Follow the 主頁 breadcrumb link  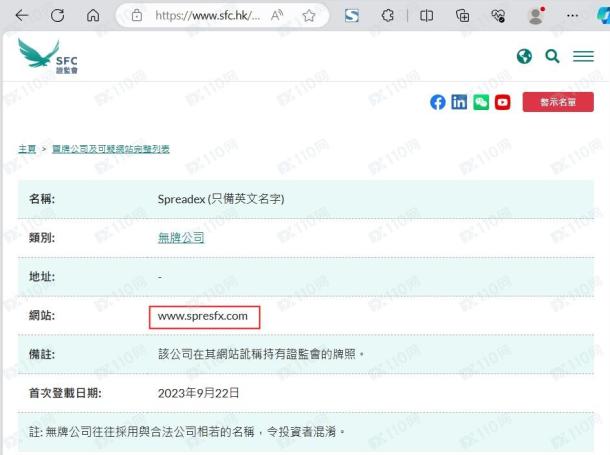click(27, 149)
